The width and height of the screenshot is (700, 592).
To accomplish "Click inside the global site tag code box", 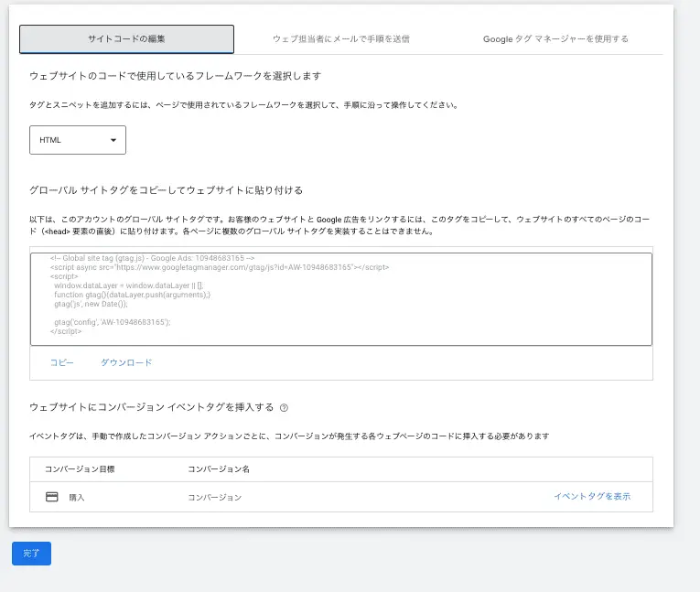I will pyautogui.click(x=341, y=299).
